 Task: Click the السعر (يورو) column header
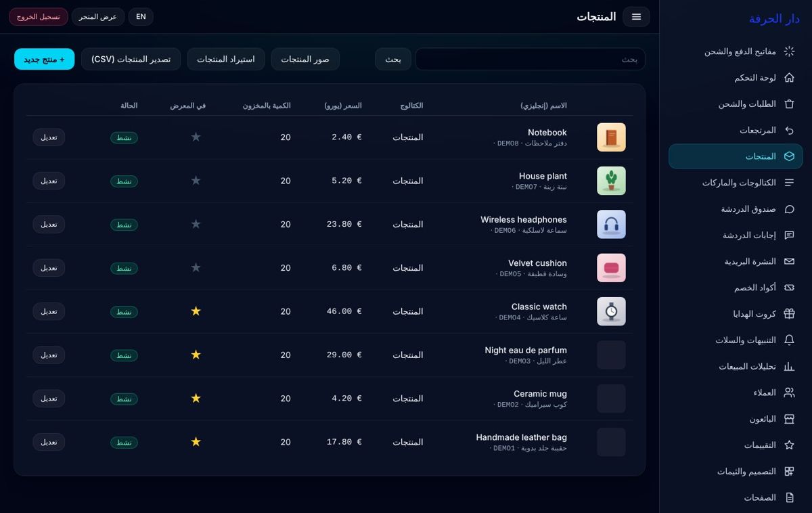point(343,106)
